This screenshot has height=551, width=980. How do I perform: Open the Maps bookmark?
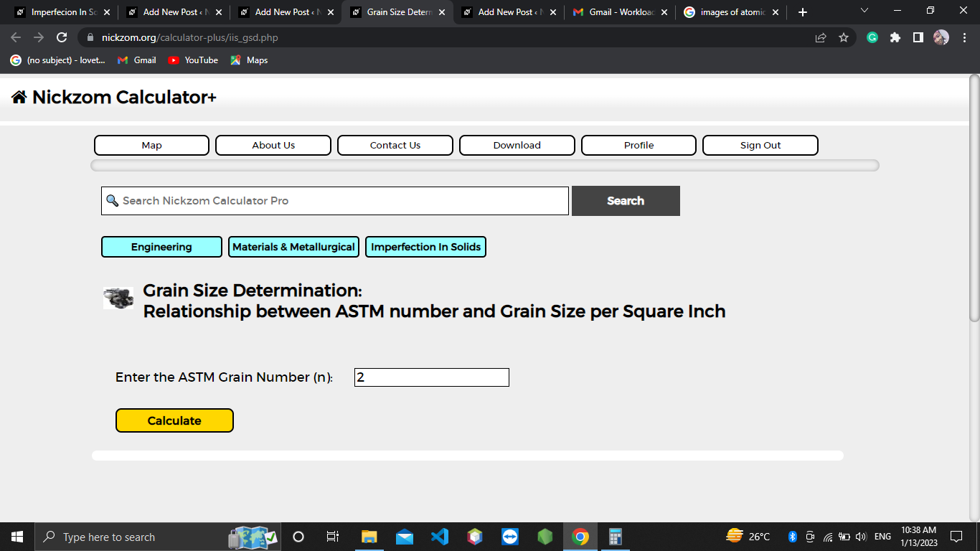[x=249, y=60]
